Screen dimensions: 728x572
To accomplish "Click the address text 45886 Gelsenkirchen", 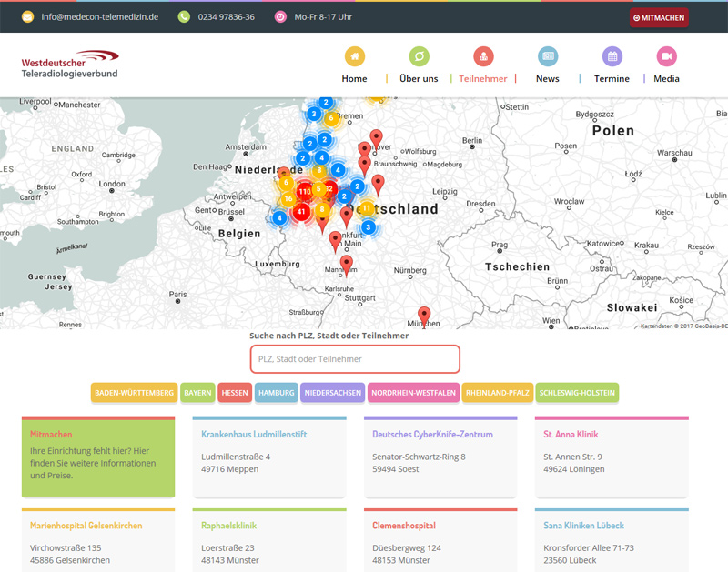I will pyautogui.click(x=70, y=560).
